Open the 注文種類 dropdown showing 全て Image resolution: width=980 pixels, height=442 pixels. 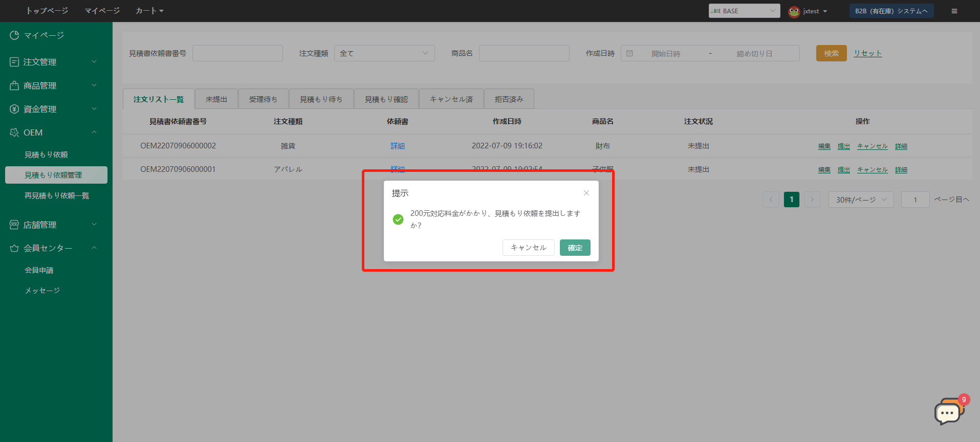coord(384,53)
